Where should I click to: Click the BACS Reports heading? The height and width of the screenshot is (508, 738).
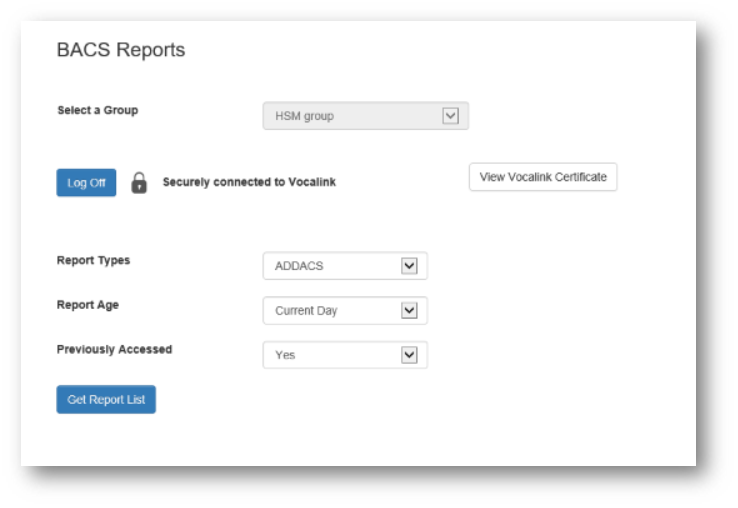(120, 50)
